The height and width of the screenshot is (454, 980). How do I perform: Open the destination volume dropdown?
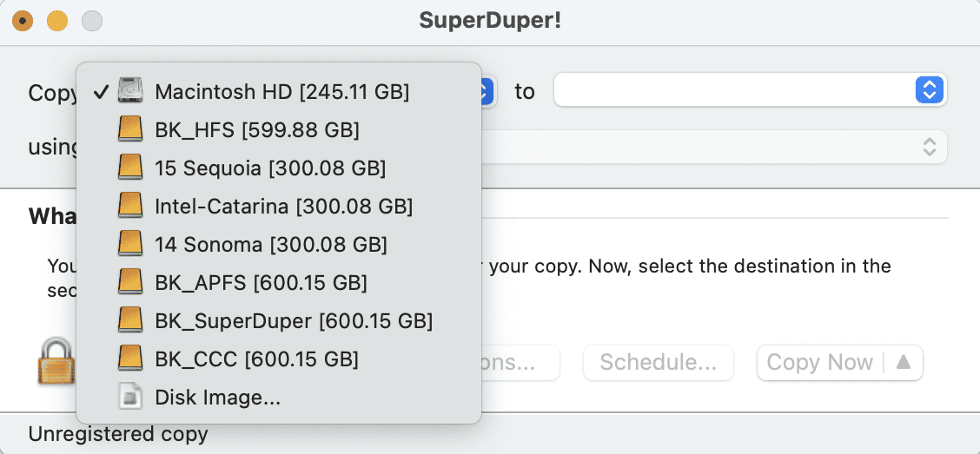750,90
